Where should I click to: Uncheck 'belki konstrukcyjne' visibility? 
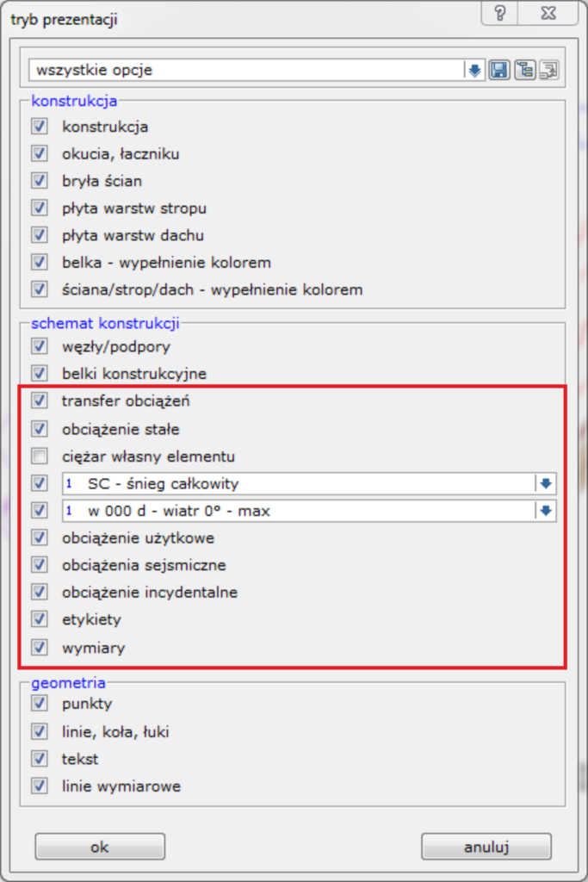point(39,373)
